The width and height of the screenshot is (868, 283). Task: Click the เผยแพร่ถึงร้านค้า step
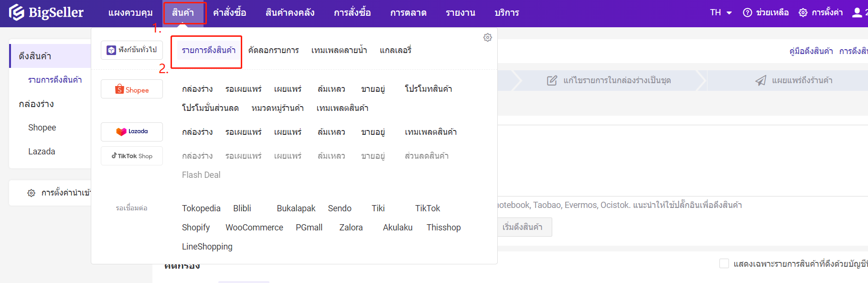click(x=794, y=80)
